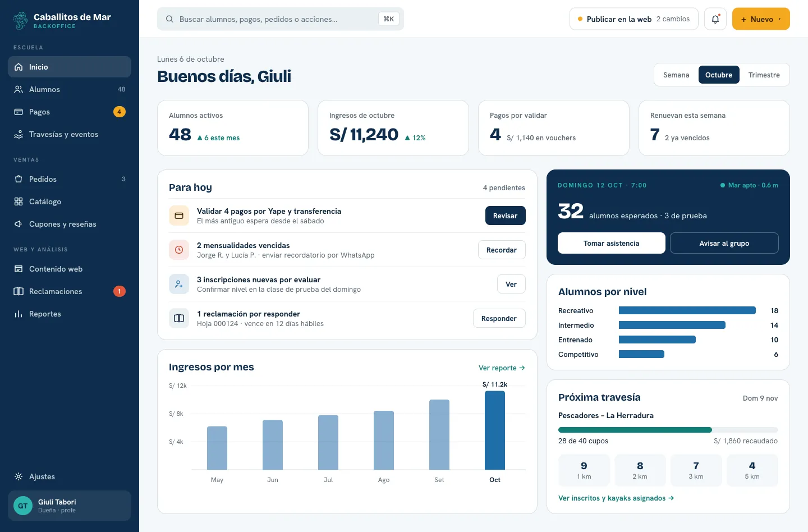
Task: Open the Ver reporte link
Action: (x=502, y=368)
